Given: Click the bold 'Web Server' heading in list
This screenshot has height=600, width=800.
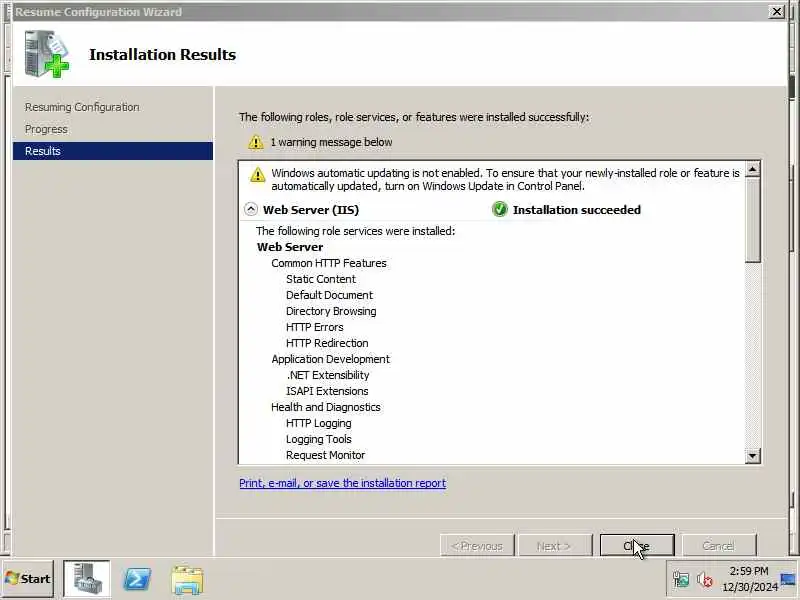Looking at the screenshot, I should point(290,247).
